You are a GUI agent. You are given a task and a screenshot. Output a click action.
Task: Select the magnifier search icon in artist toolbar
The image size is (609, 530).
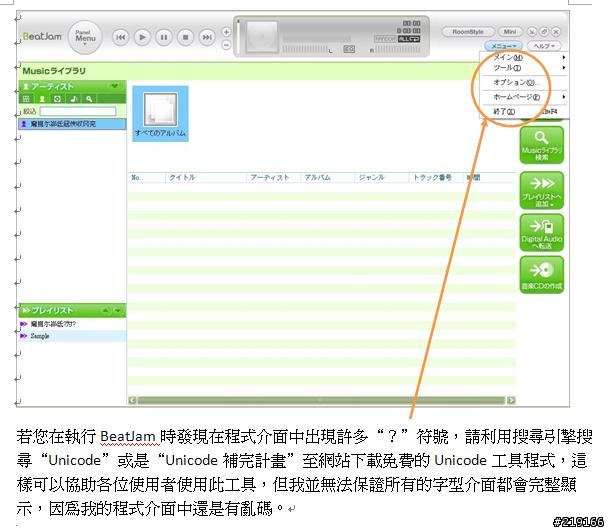(x=89, y=99)
